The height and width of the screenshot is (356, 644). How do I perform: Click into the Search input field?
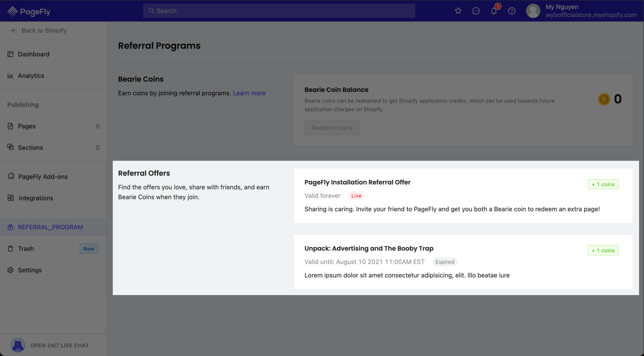(x=279, y=11)
